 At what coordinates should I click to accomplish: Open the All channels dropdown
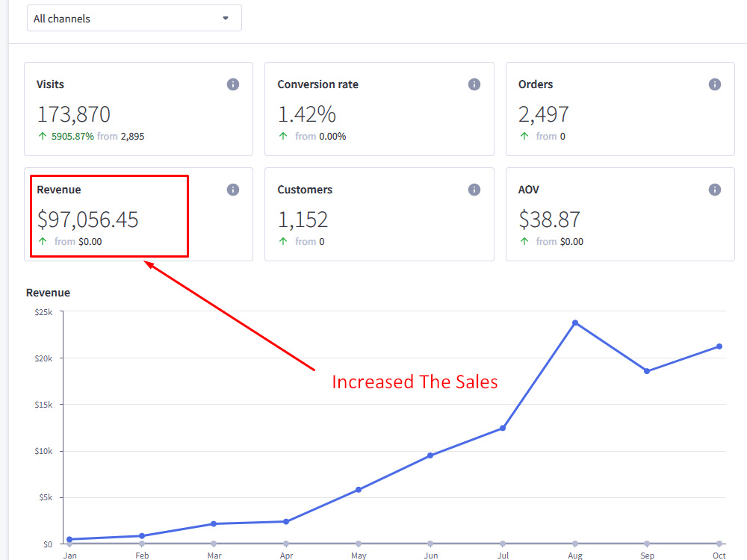134,19
